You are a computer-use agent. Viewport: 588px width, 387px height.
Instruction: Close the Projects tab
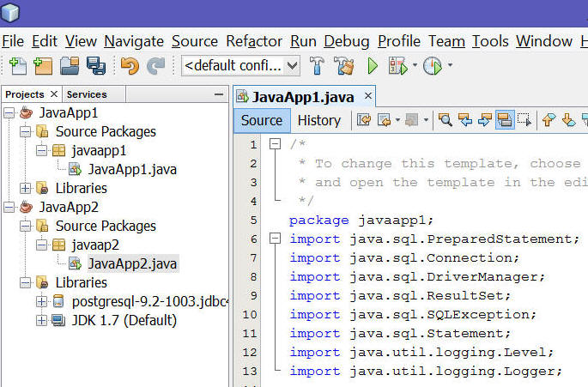click(x=54, y=94)
